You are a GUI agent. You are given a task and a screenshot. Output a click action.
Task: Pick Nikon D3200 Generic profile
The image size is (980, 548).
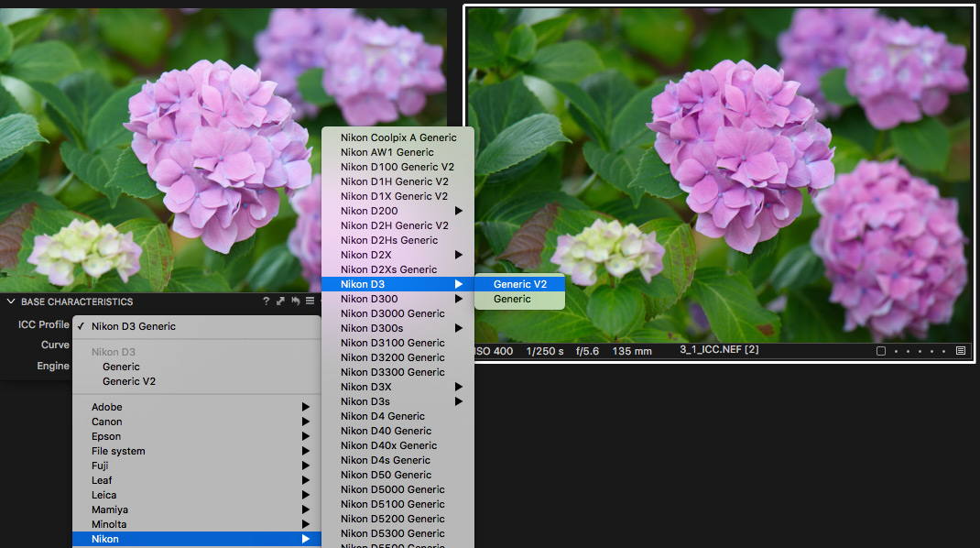click(x=397, y=357)
